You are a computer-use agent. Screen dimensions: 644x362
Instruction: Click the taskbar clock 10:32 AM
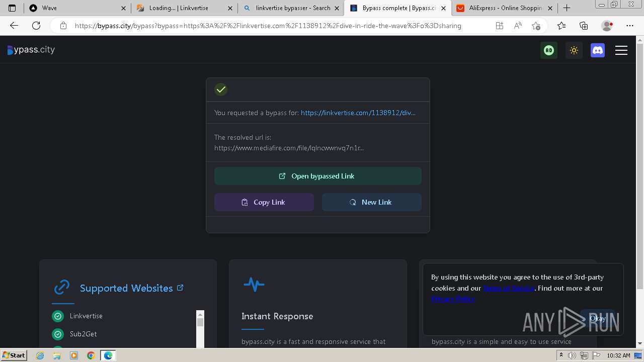[618, 355]
